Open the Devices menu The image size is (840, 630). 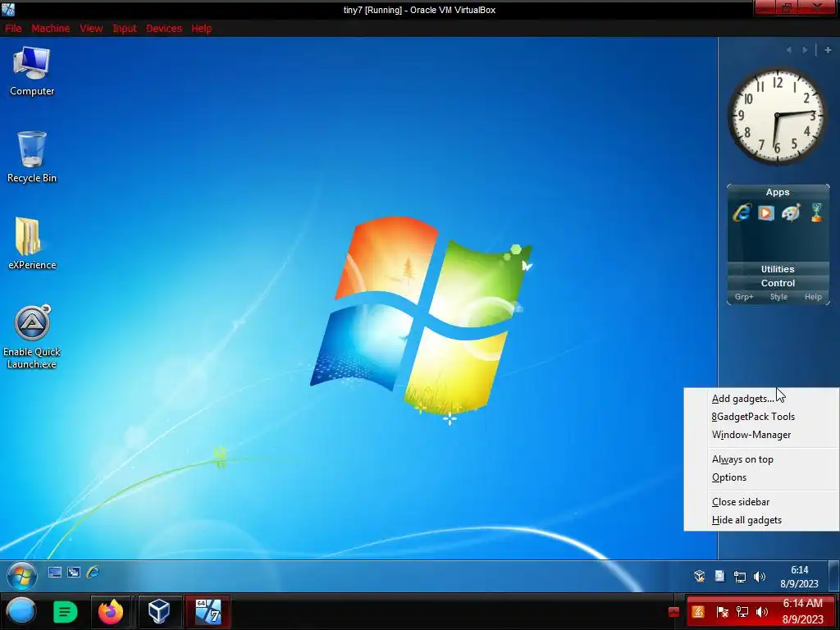pos(164,29)
